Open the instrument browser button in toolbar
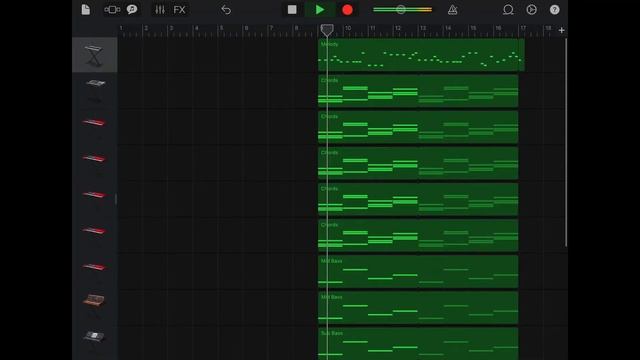The image size is (640, 360). [x=112, y=10]
